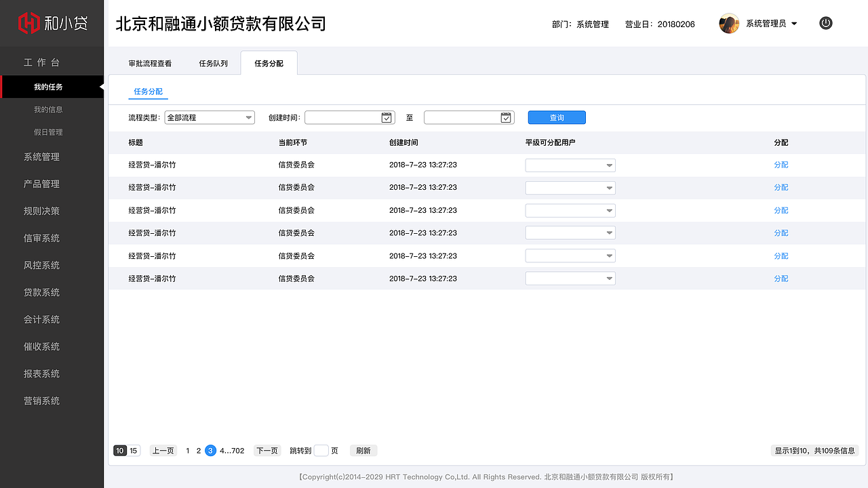The height and width of the screenshot is (488, 868).
Task: Select 我的信息 in the sidebar
Action: tap(52, 109)
